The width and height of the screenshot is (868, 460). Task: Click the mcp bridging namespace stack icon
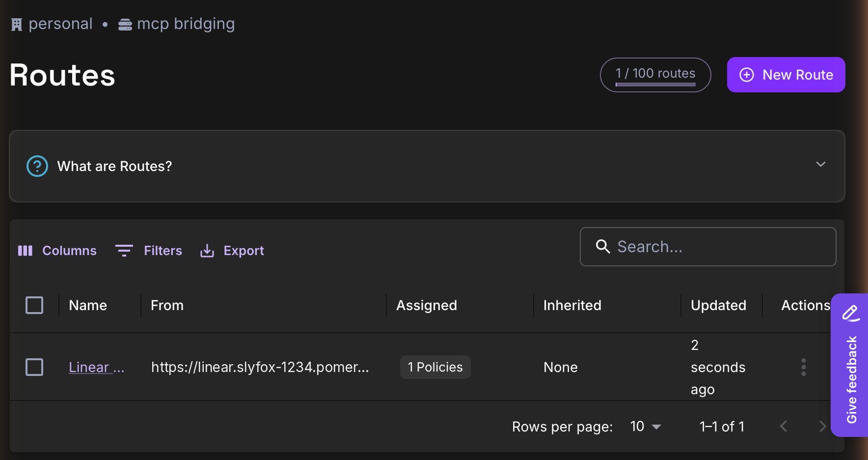click(x=125, y=25)
